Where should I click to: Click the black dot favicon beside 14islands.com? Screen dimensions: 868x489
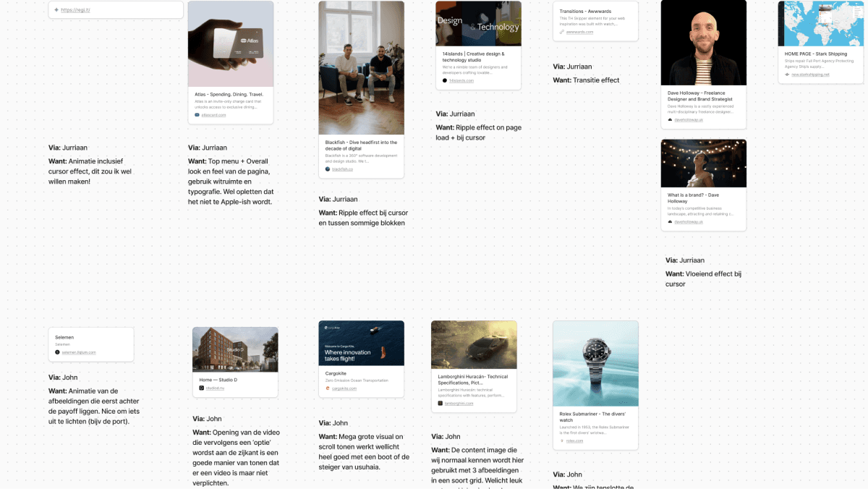(445, 80)
